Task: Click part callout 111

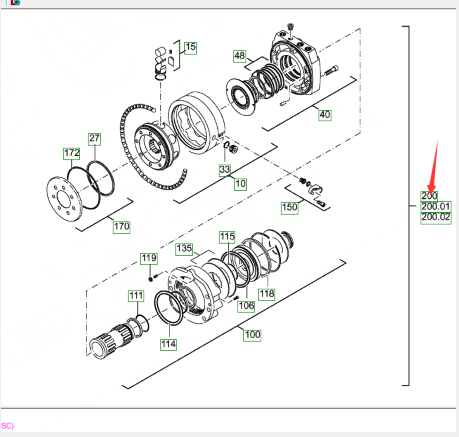Action: [136, 296]
